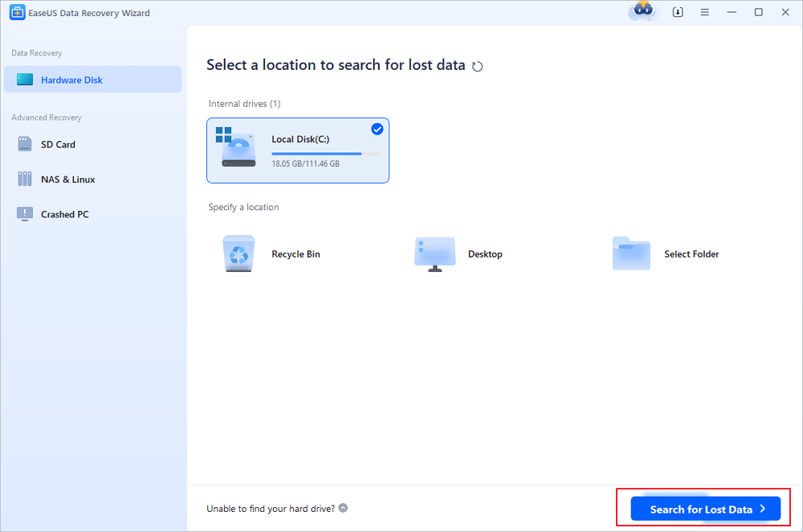Click Search for Lost Data button
Viewport: 803px width, 532px height.
tap(705, 509)
